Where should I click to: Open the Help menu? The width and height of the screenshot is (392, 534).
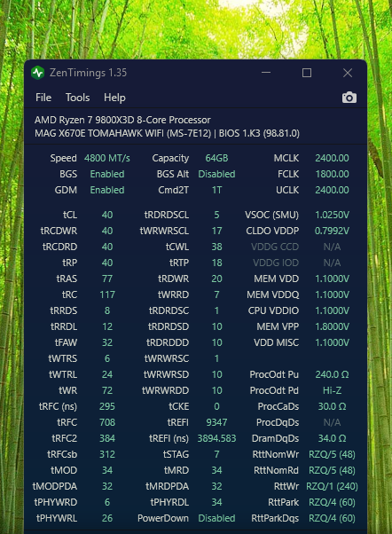pos(114,98)
